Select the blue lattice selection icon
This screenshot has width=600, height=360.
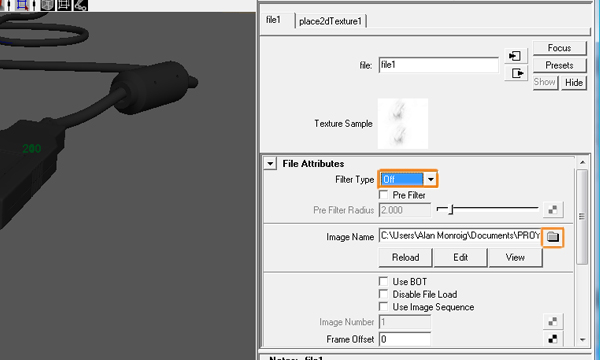tap(22, 5)
